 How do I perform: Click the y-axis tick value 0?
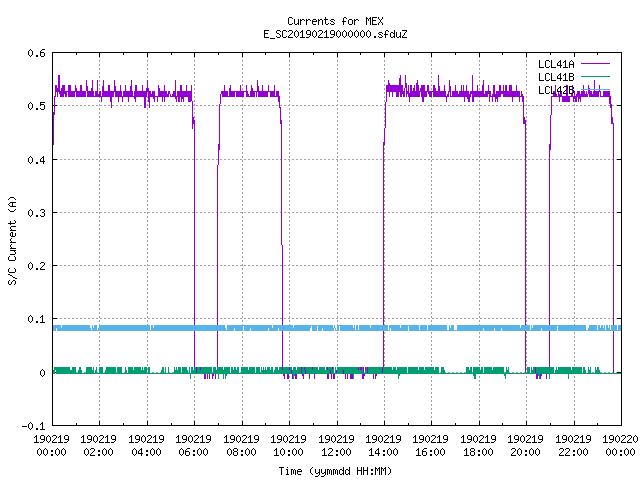point(42,373)
